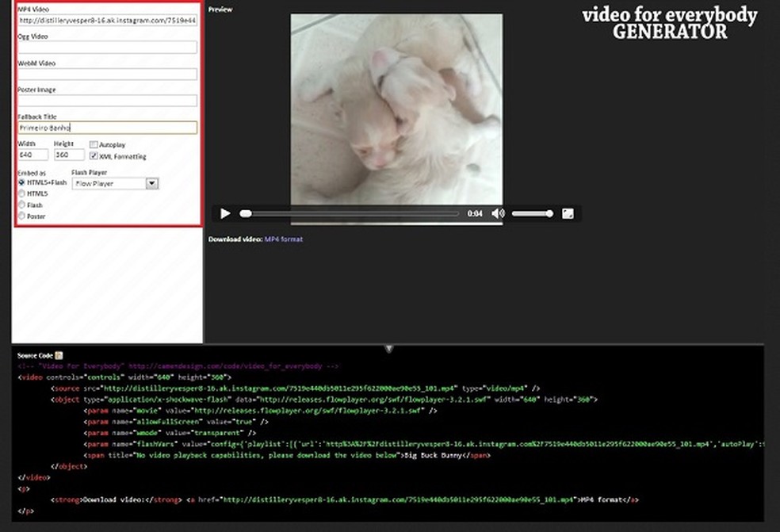Click the MP4 format download link

click(284, 239)
